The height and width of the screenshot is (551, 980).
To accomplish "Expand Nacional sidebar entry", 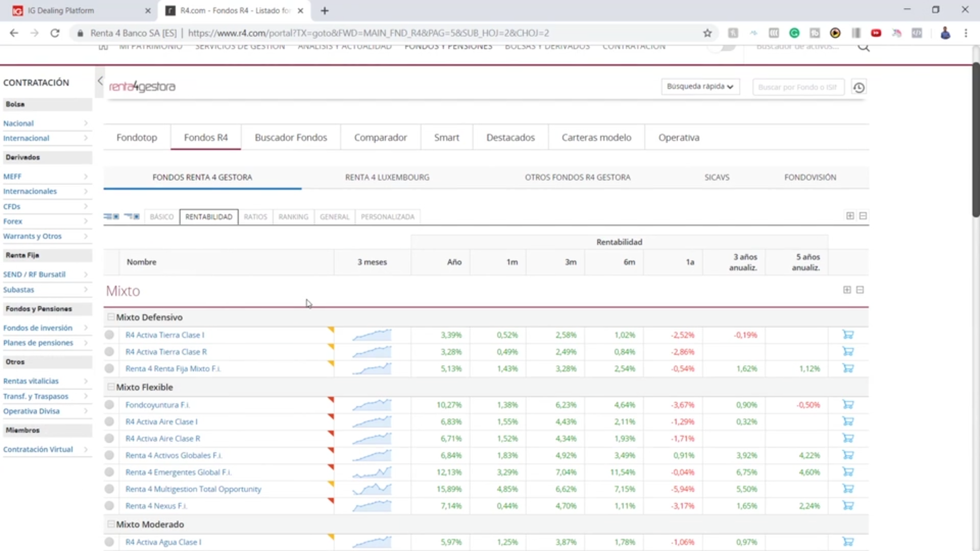I will point(86,123).
